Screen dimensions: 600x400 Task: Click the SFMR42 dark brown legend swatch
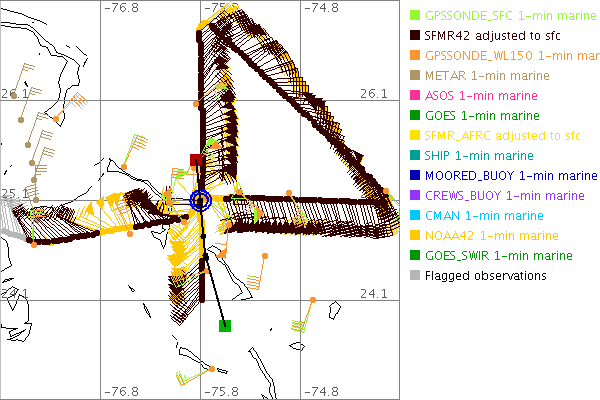coord(415,36)
